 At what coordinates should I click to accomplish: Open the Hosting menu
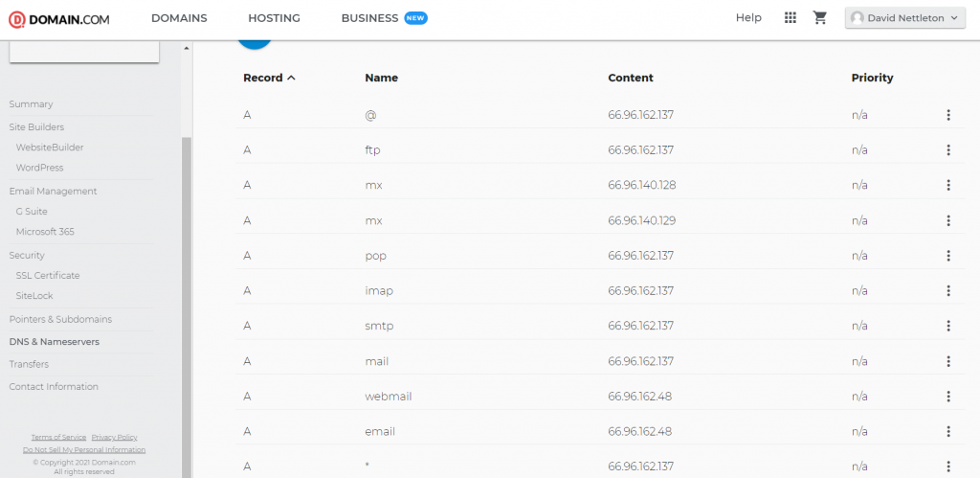[x=274, y=18]
